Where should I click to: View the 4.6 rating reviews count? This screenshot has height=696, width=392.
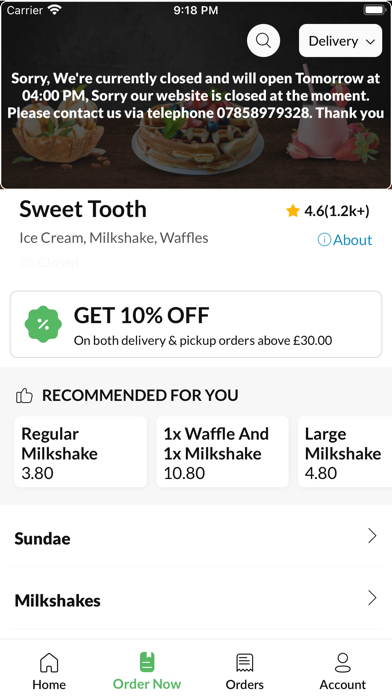click(x=337, y=211)
